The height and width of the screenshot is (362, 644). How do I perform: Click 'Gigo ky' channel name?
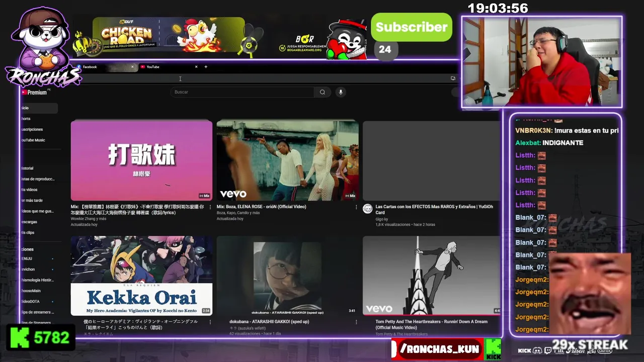pos(383,219)
